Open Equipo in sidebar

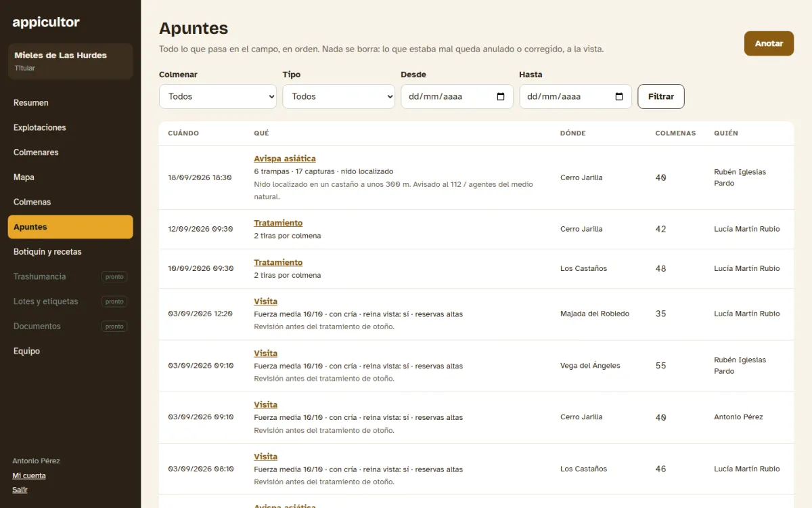point(70,351)
